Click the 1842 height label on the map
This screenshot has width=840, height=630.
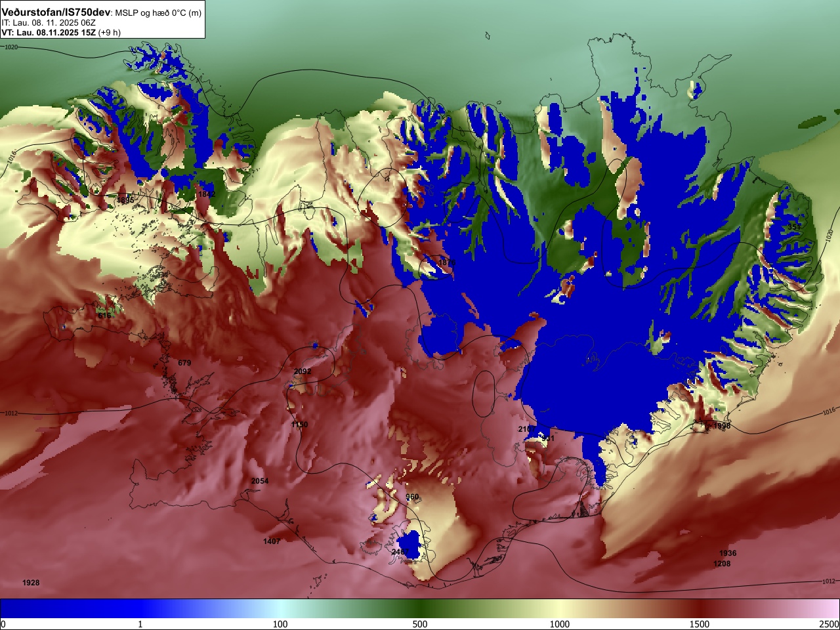point(206,194)
